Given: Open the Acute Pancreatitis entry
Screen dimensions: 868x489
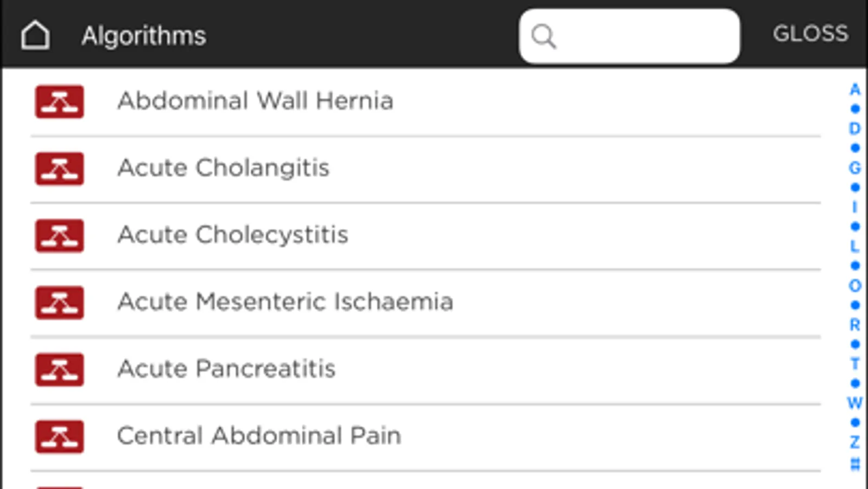Looking at the screenshot, I should coord(226,369).
